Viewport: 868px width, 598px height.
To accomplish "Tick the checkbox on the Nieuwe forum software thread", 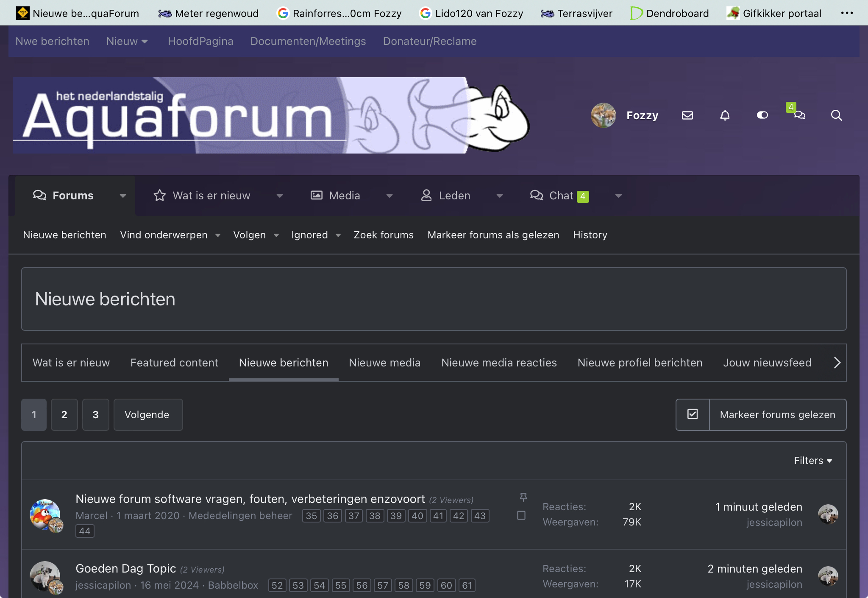I will click(521, 515).
